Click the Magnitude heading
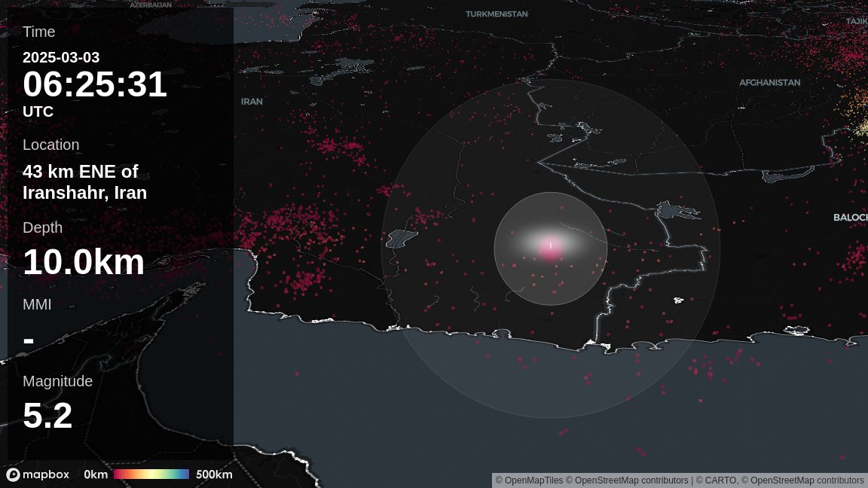868x488 pixels. pyautogui.click(x=57, y=381)
